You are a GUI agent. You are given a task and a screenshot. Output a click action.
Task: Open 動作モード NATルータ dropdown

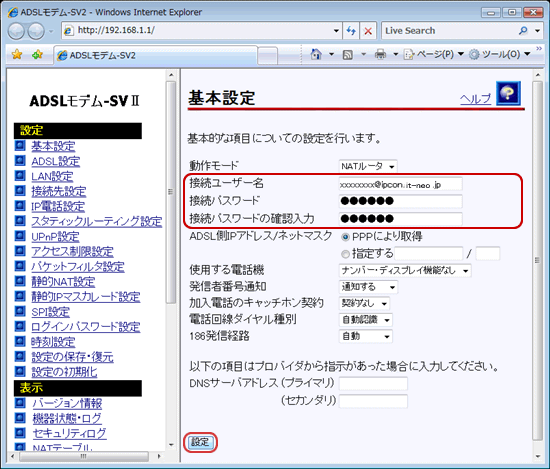tap(368, 166)
